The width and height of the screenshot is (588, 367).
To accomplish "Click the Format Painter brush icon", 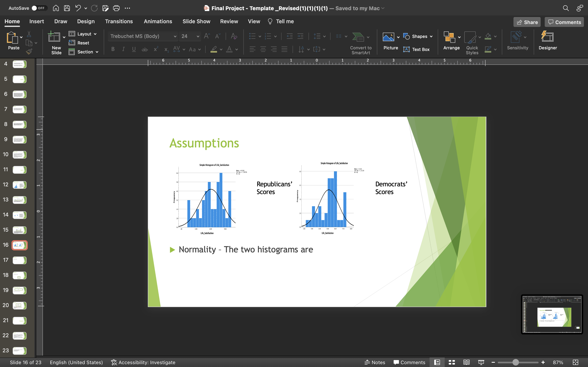I will tap(29, 51).
